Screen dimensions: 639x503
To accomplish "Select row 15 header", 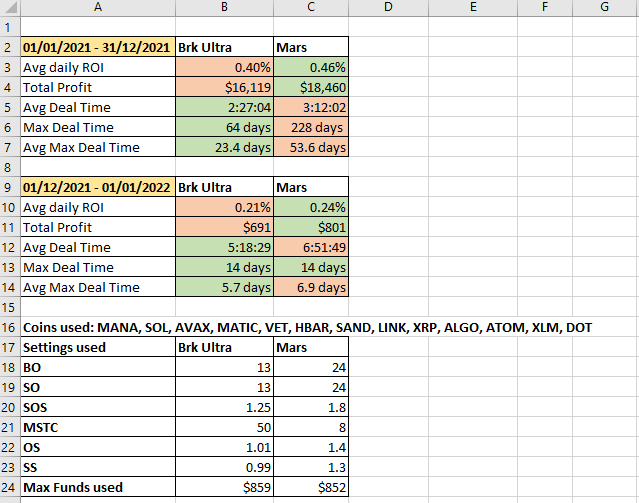I will tap(10, 307).
